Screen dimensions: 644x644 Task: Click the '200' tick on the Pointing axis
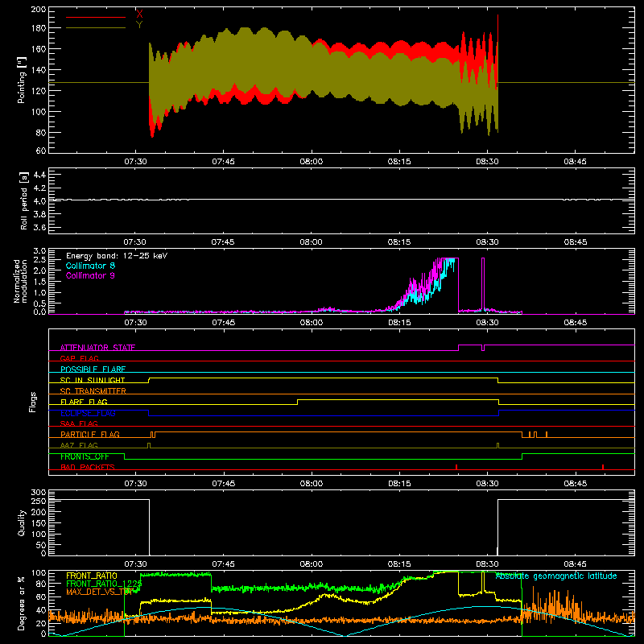[38, 10]
